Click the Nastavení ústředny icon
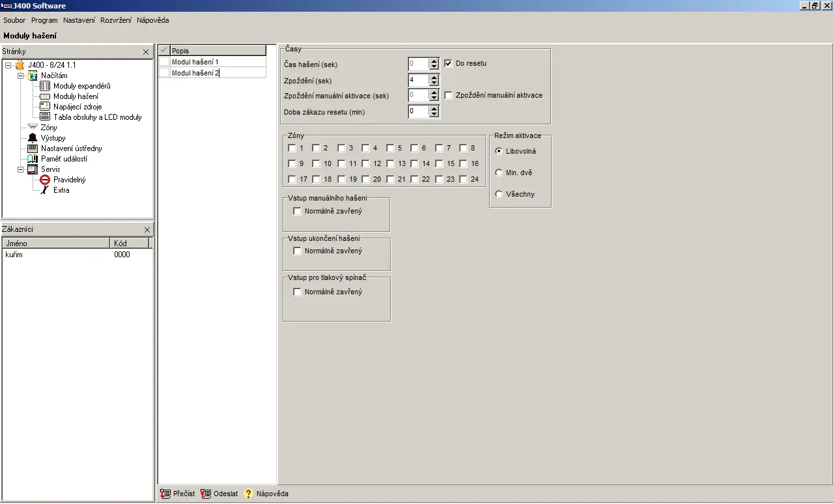This screenshot has height=504, width=833. click(x=33, y=148)
